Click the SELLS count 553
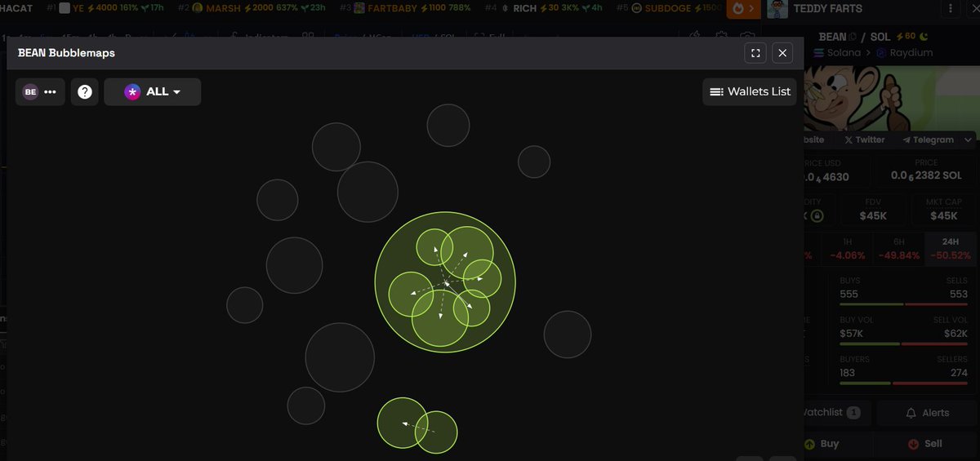Screen dimensions: 980x461 958,294
